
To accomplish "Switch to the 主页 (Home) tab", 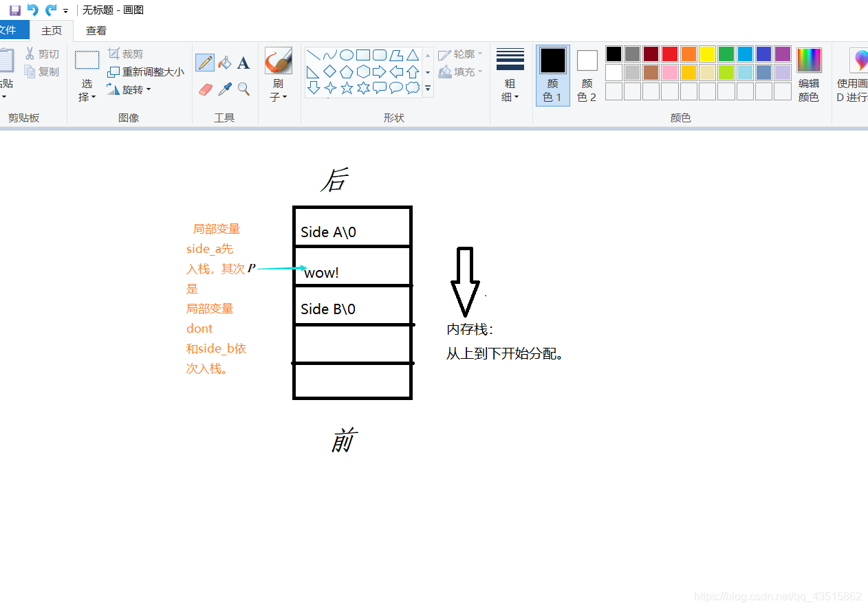I will coord(52,30).
